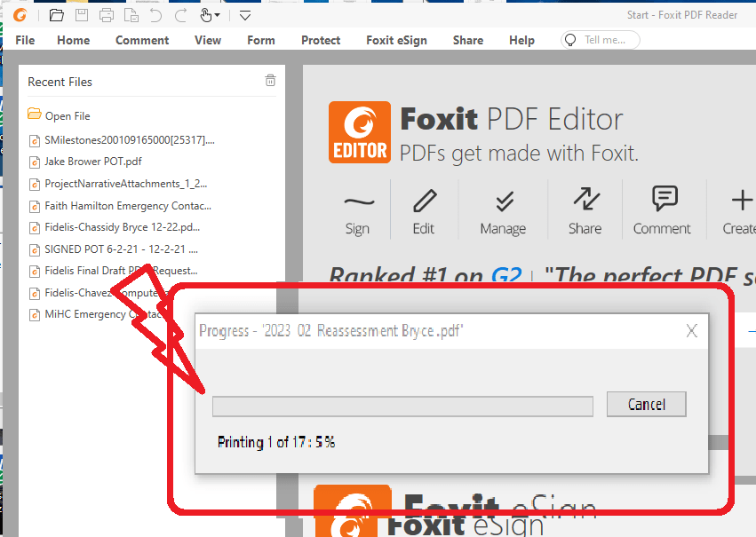Cancel the printing progress dialog
This screenshot has width=756, height=537.
647,404
